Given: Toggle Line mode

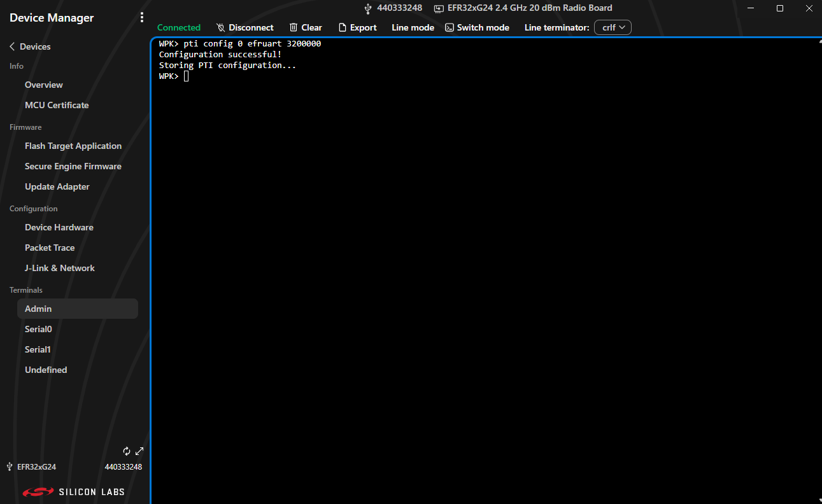Looking at the screenshot, I should (x=413, y=27).
